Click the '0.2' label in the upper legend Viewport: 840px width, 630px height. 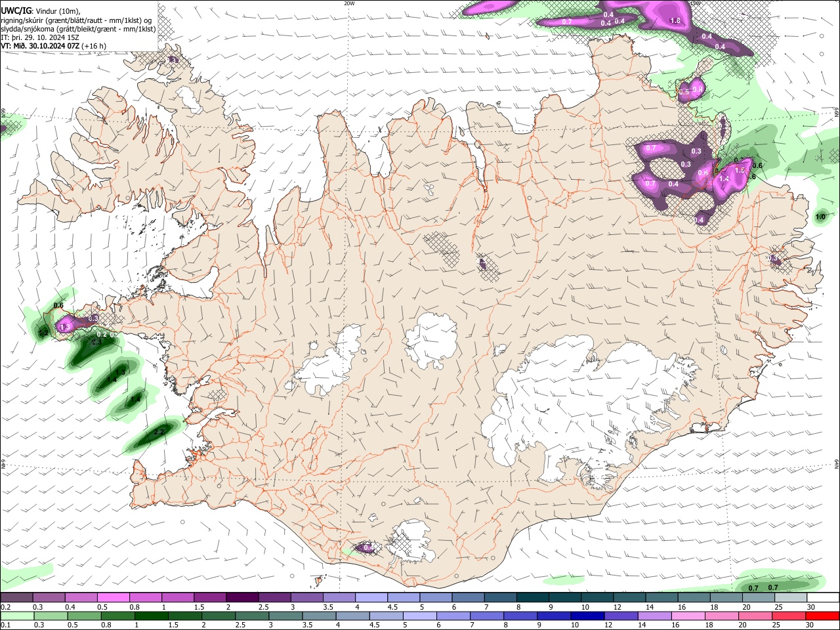5,607
